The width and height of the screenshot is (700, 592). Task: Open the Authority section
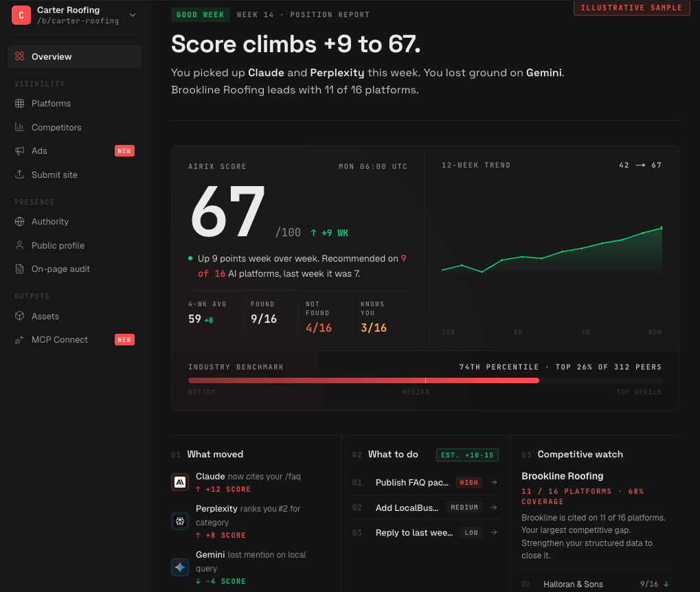pyautogui.click(x=75, y=221)
